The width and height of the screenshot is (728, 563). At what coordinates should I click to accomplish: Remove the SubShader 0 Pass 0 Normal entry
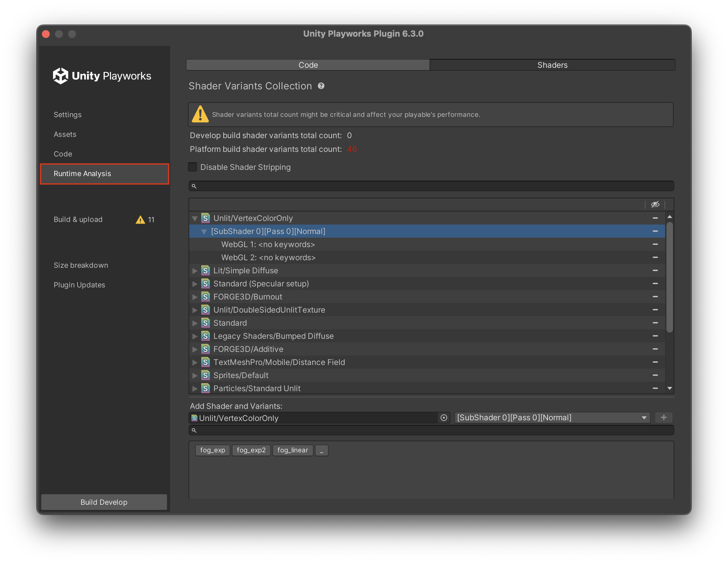click(x=655, y=231)
